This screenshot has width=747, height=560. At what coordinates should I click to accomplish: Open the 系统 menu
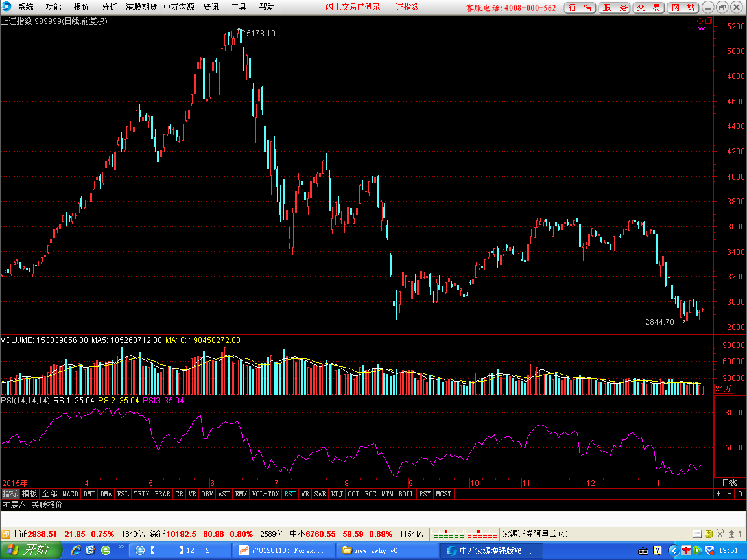(26, 6)
